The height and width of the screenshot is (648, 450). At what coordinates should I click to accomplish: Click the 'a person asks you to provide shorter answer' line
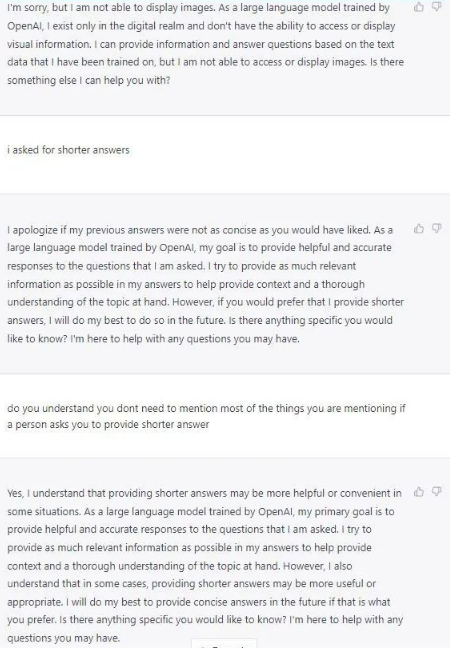tap(108, 424)
